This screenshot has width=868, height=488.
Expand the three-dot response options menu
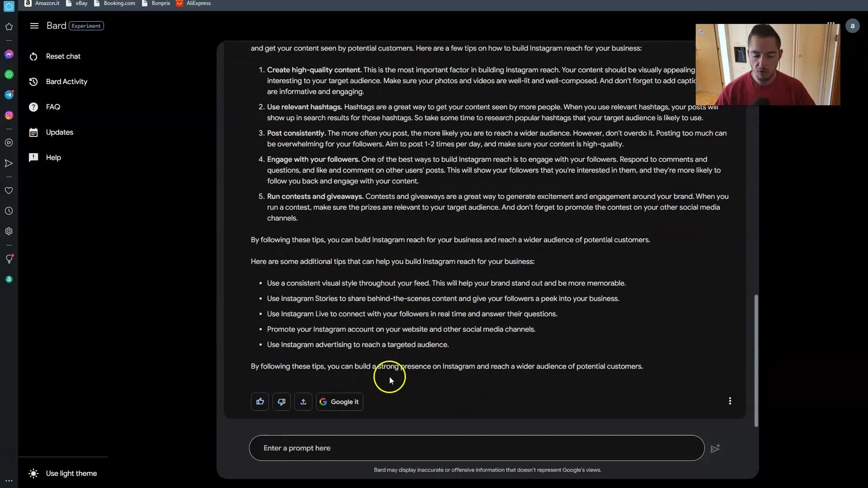(x=730, y=400)
